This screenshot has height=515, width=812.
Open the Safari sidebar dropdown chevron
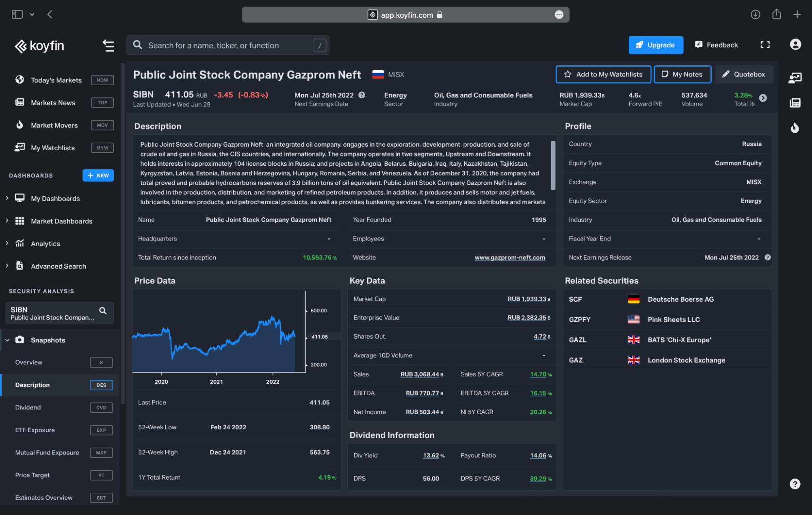[32, 15]
